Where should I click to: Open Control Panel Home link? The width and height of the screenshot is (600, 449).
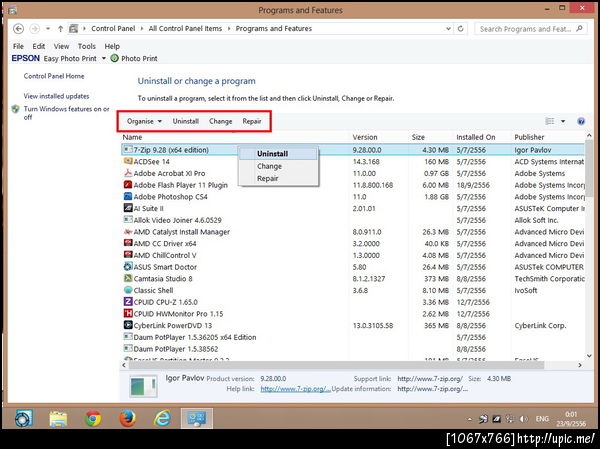(54, 76)
